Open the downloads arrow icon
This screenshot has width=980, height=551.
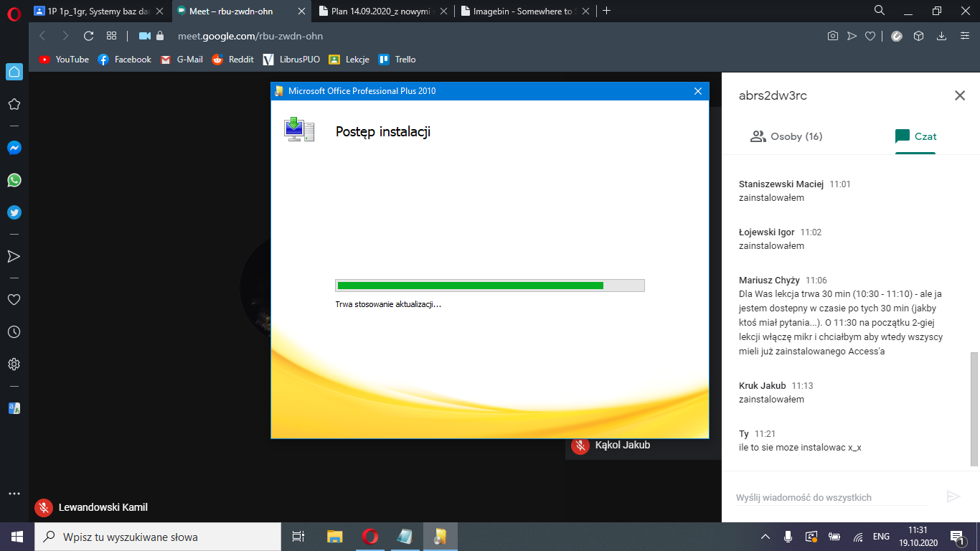[x=941, y=36]
